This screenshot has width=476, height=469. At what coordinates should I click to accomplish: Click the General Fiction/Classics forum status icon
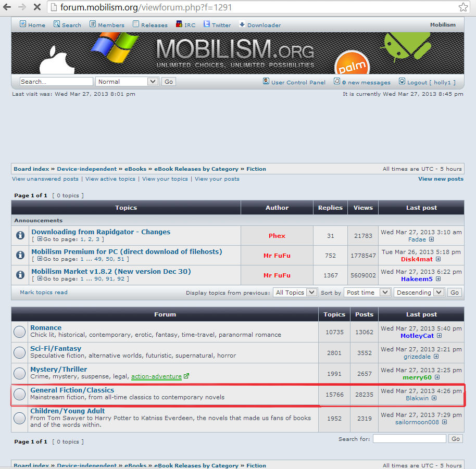click(19, 395)
